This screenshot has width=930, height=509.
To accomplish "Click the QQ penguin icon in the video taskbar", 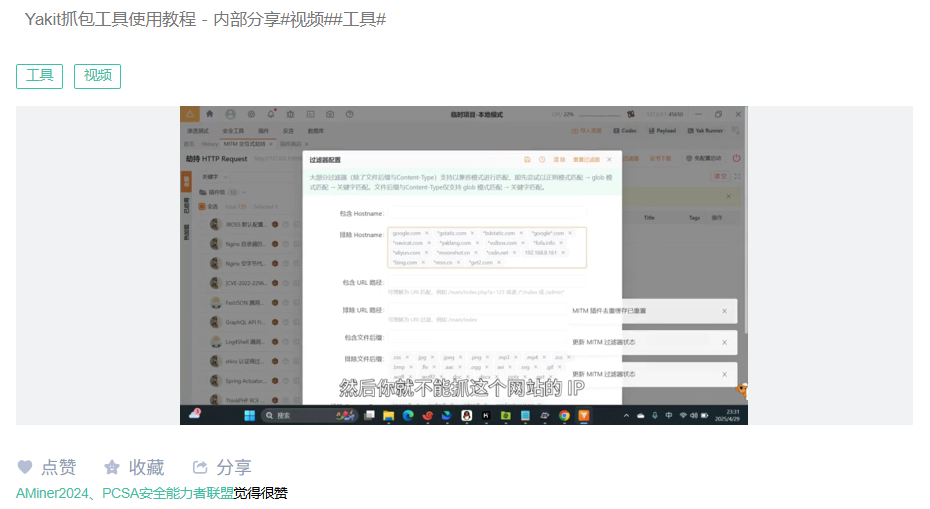I will pyautogui.click(x=466, y=415).
